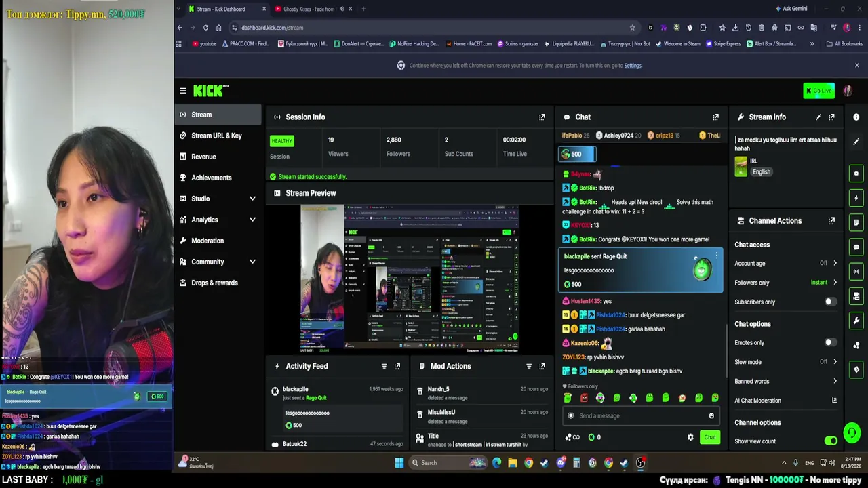Open Drops & rewards page
868x488 pixels.
(x=218, y=283)
